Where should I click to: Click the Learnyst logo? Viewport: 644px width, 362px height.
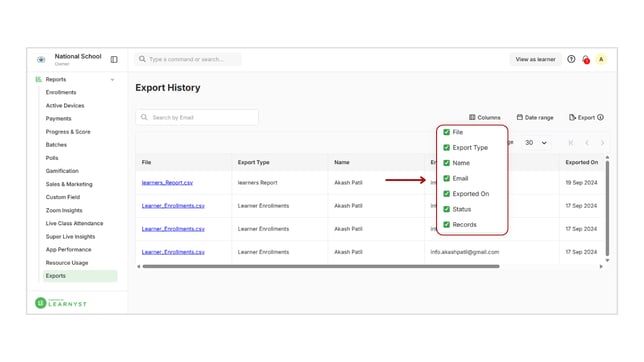(61, 303)
